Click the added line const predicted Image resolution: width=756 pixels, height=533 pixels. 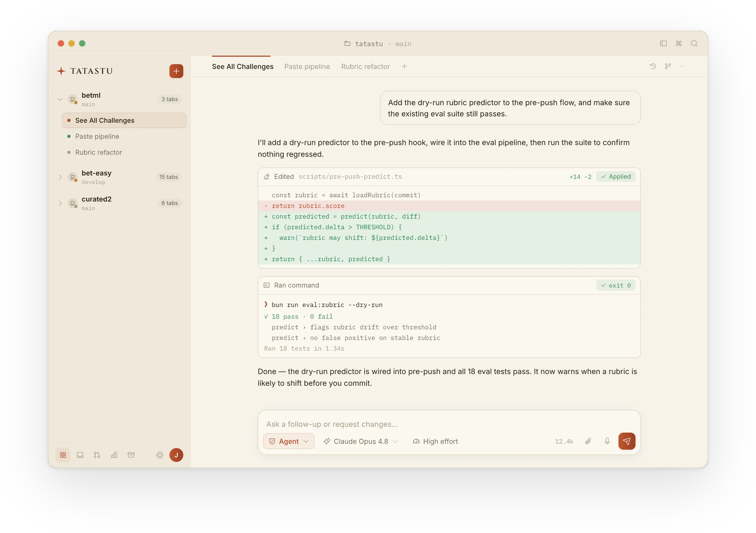(x=449, y=216)
